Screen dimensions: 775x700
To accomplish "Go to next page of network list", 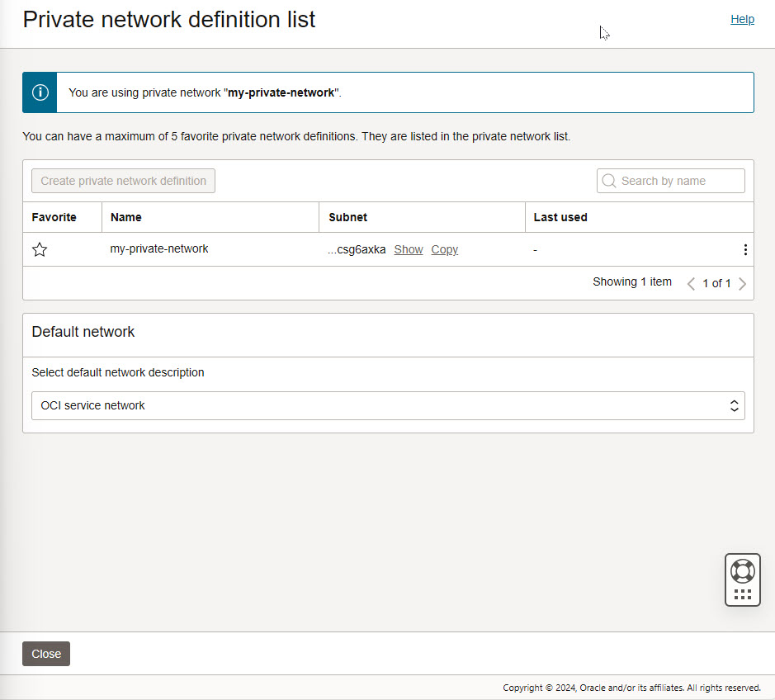I will click(742, 283).
